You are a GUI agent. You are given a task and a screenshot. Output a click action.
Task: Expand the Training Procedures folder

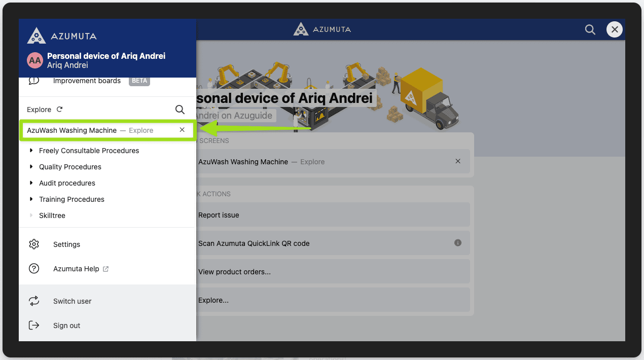pyautogui.click(x=31, y=199)
